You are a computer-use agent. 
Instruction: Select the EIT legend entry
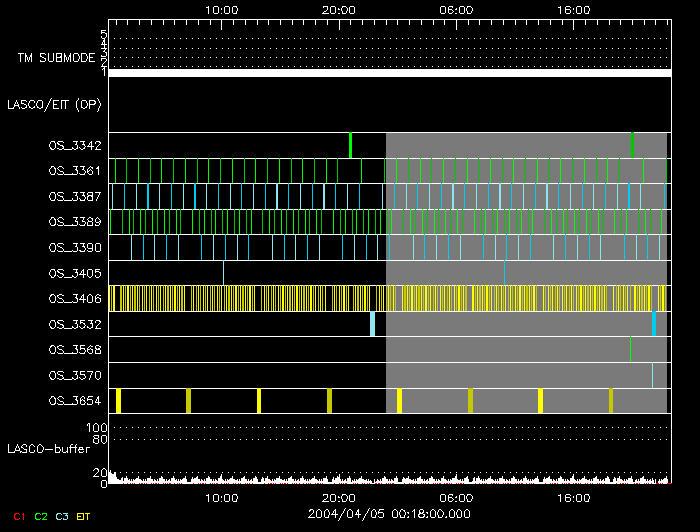click(x=83, y=516)
